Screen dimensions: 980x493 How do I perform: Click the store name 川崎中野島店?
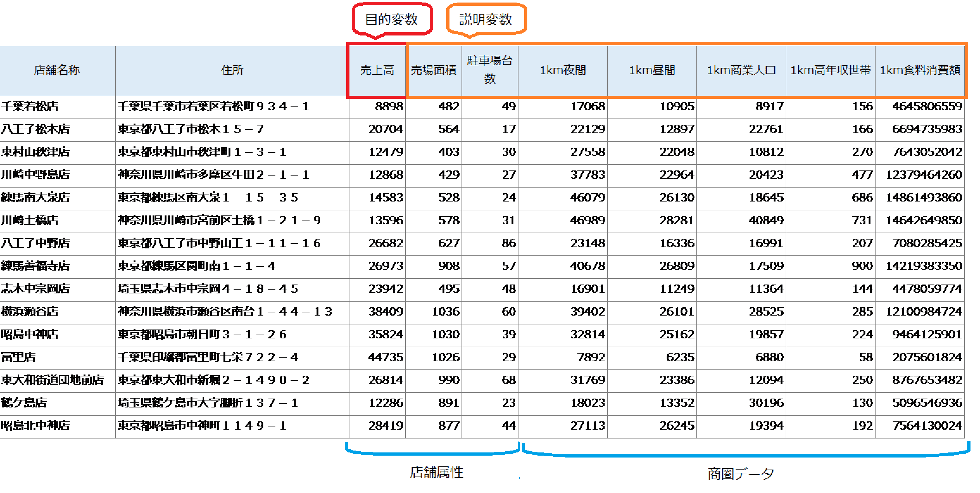tap(35, 175)
